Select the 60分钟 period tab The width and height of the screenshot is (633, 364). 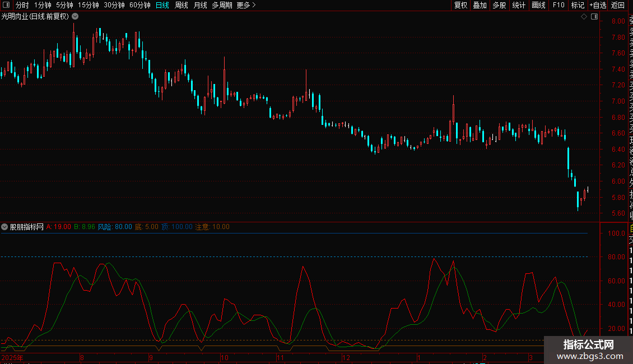pos(140,5)
